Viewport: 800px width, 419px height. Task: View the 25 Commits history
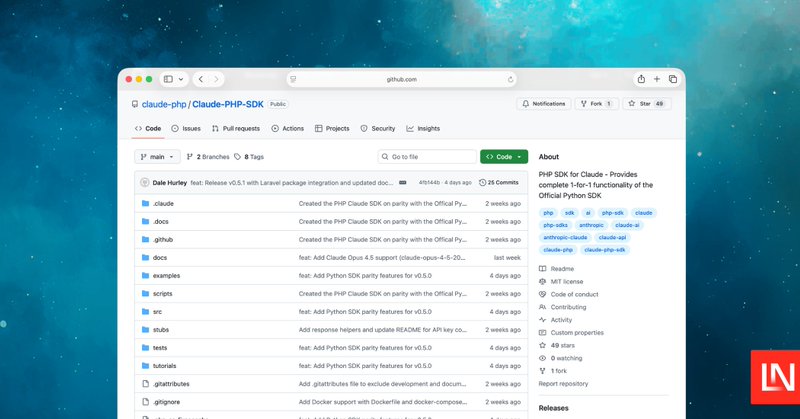pos(498,183)
